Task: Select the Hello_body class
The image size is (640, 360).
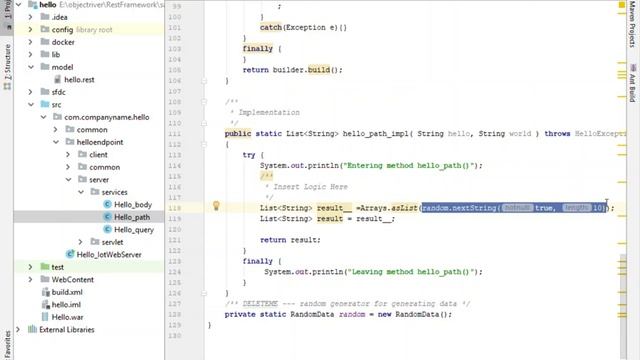Action: click(133, 204)
